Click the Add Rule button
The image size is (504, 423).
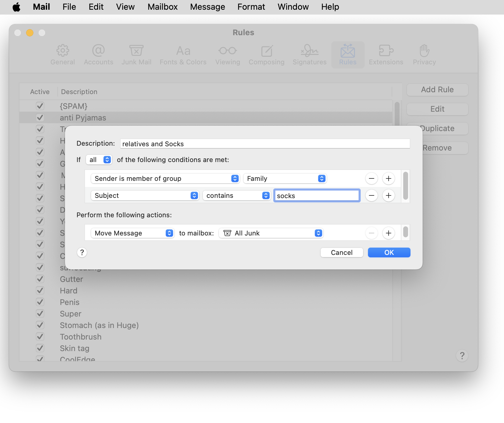[437, 90]
